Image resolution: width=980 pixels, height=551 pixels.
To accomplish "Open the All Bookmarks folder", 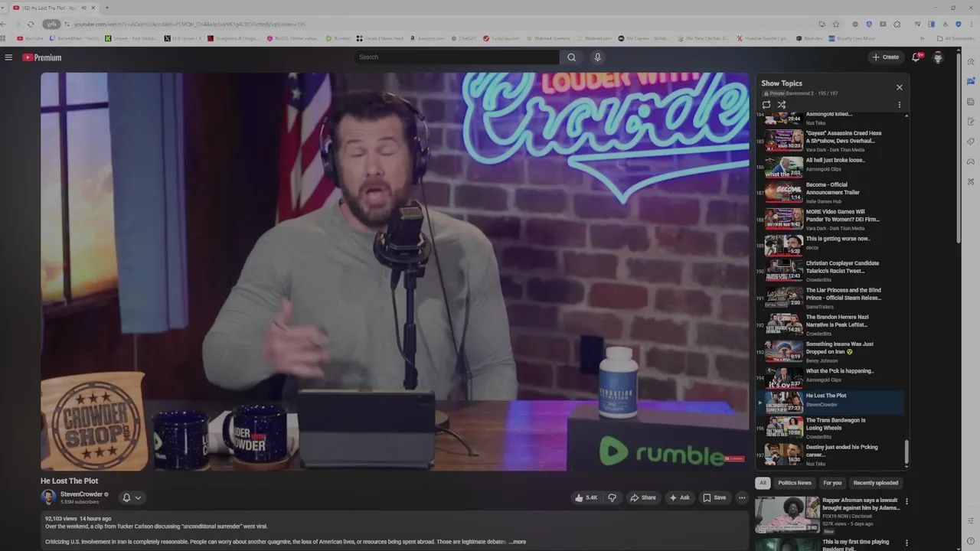I will (955, 38).
